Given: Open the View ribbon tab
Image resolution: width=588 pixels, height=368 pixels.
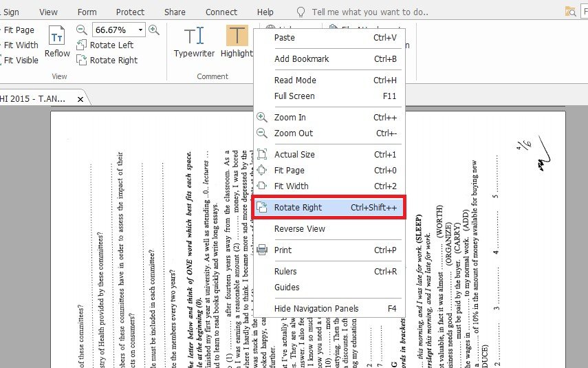Looking at the screenshot, I should click(x=48, y=12).
